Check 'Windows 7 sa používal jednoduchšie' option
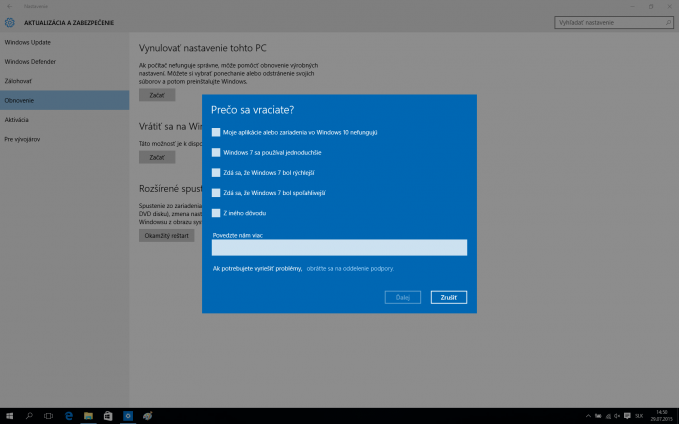The image size is (679, 424). click(x=216, y=152)
